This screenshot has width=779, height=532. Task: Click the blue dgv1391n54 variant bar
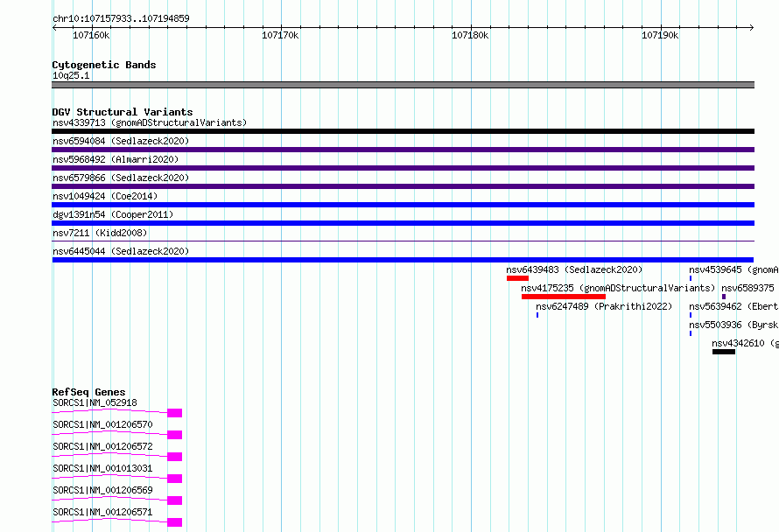[403, 223]
